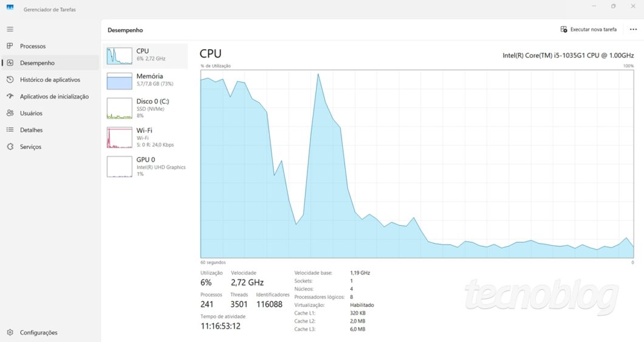Select the Usuários sidebar icon
This screenshot has width=644, height=342.
(x=10, y=113)
